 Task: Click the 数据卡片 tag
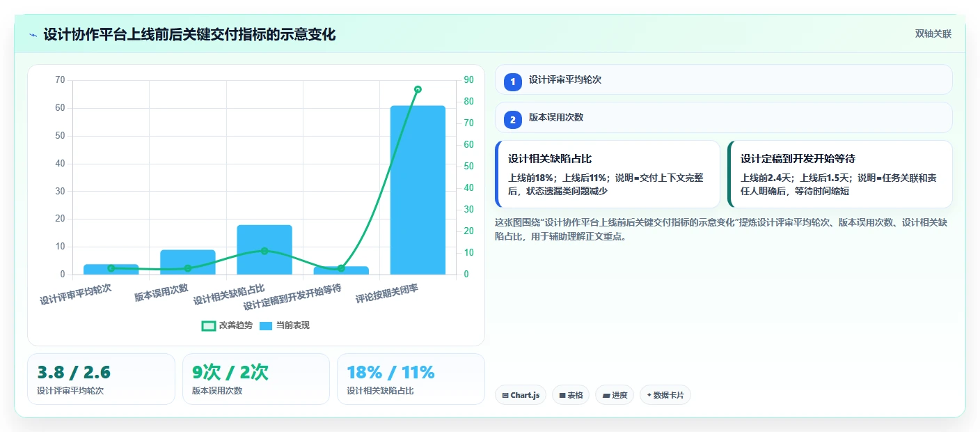[x=665, y=395]
